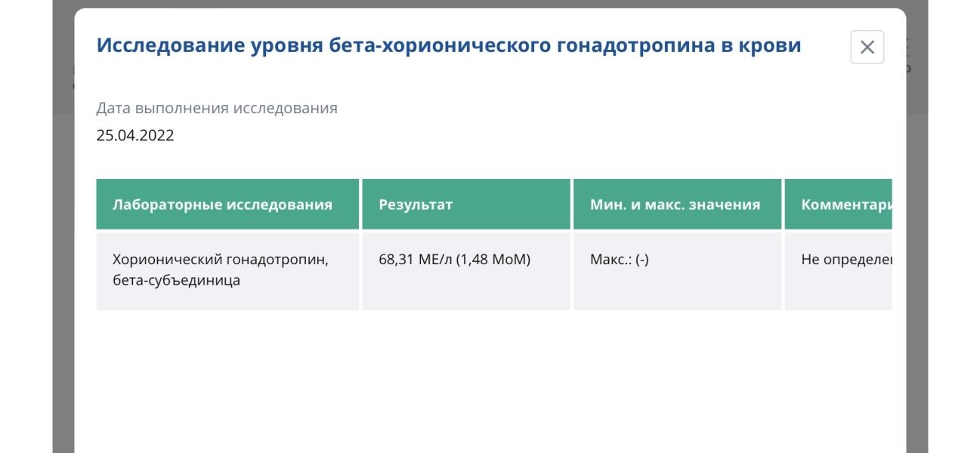Screen dimensions: 980x453
Task: Click the truncated 'Комментарии' column header
Action: [x=839, y=204]
